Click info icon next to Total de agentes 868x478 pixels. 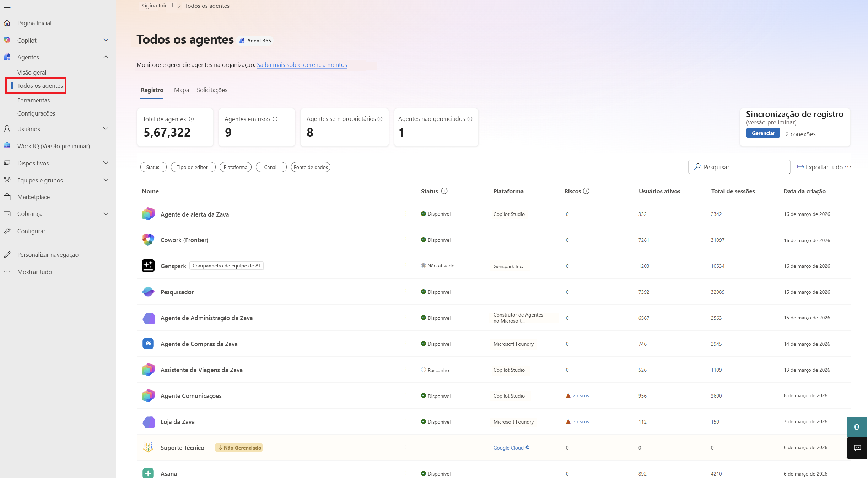coord(191,119)
